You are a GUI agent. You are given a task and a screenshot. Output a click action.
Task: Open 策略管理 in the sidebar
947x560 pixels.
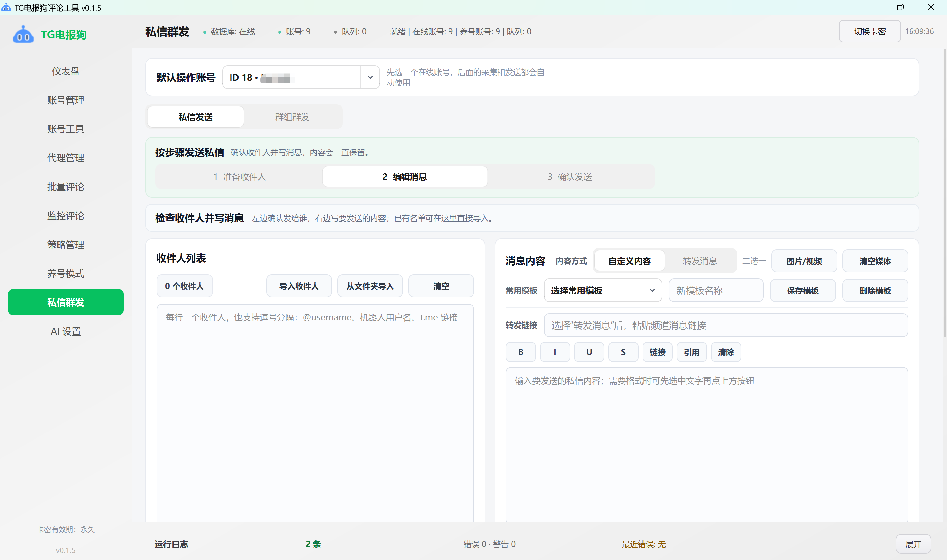[66, 245]
